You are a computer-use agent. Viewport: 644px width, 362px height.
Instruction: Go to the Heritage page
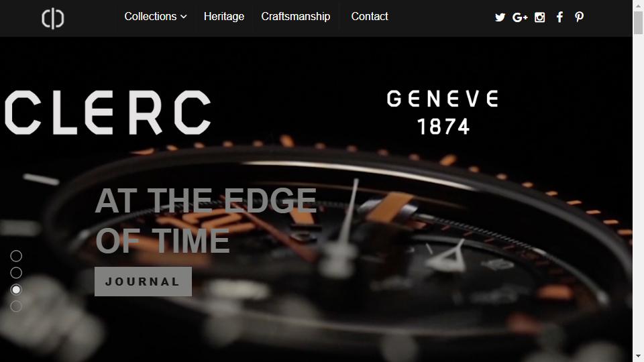(224, 16)
